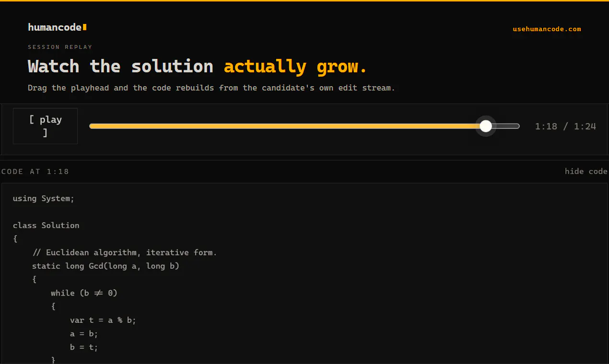Click the white playhead knob on the slider

(x=486, y=126)
